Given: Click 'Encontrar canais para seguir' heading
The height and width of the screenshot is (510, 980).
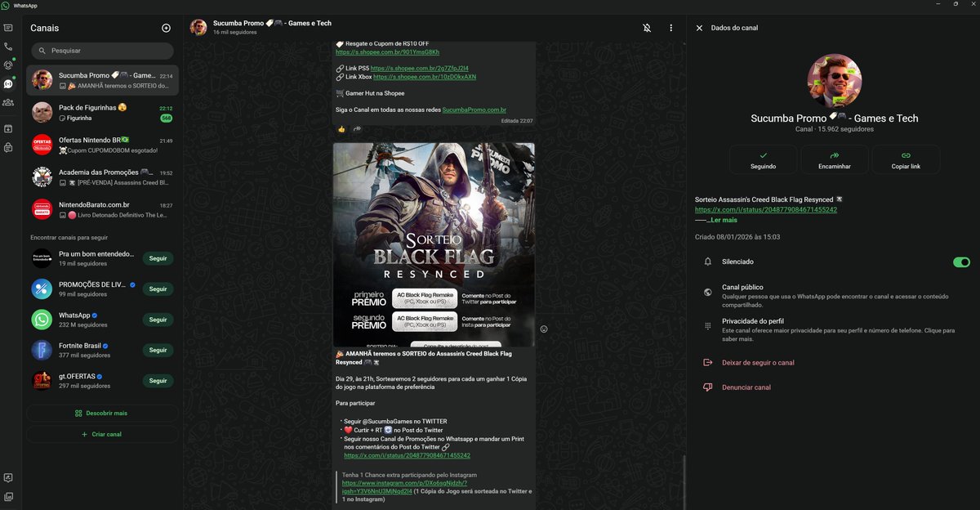Looking at the screenshot, I should 69,237.
